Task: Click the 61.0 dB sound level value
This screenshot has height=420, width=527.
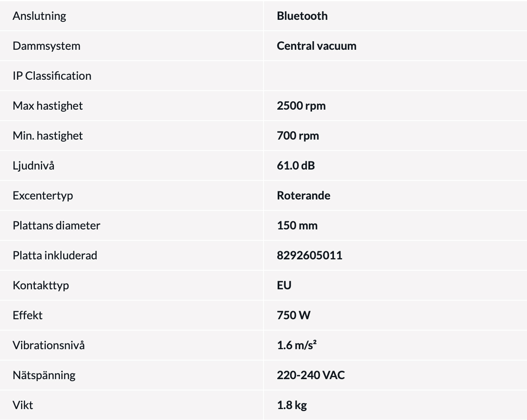Action: (296, 165)
